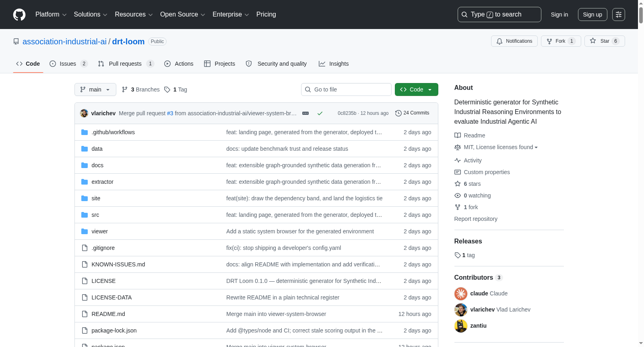This screenshot has width=644, height=347.
Task: View the 24 Commits history link
Action: (x=413, y=113)
